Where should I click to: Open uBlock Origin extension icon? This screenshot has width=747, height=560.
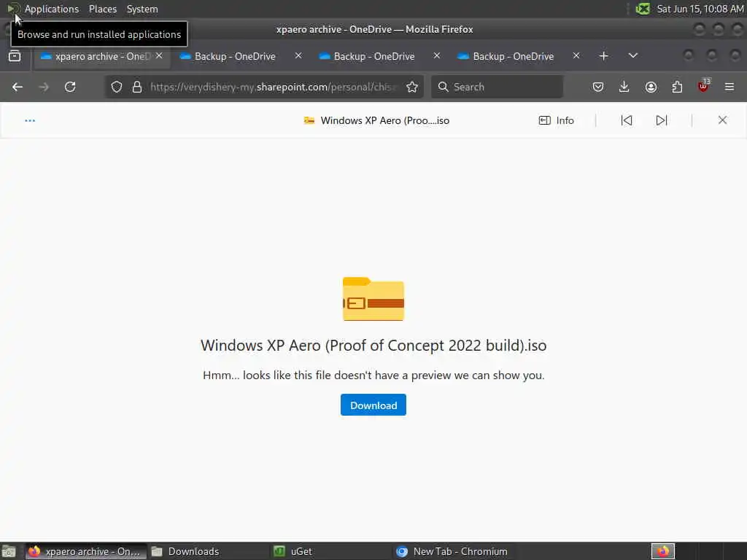click(703, 86)
